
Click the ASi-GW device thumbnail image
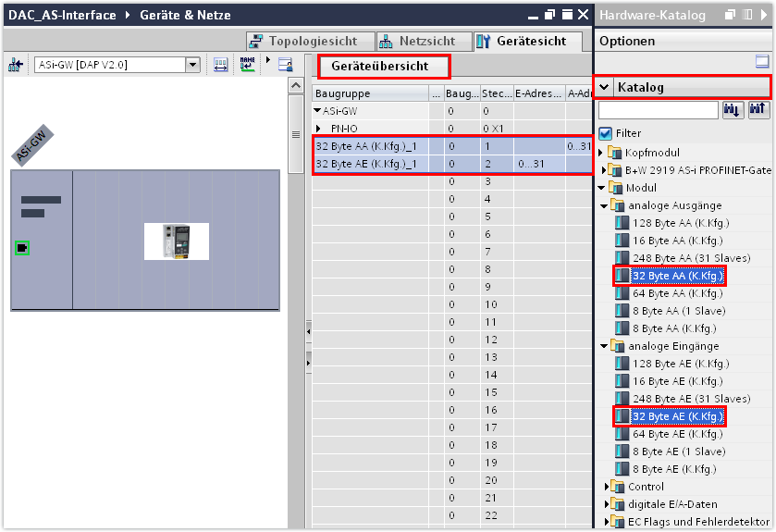point(176,241)
